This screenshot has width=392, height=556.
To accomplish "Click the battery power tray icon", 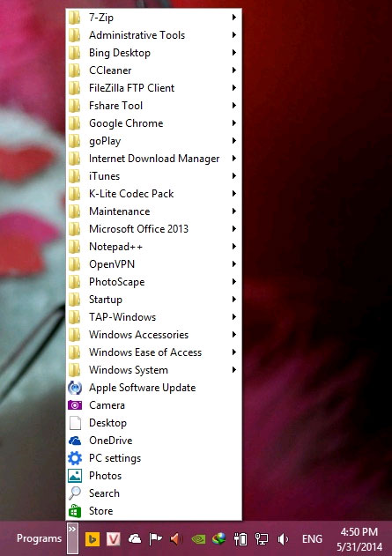I will pyautogui.click(x=240, y=539).
